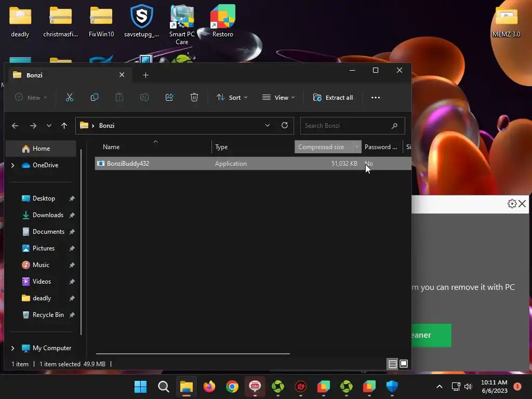Click the Copy icon in toolbar

95,98
